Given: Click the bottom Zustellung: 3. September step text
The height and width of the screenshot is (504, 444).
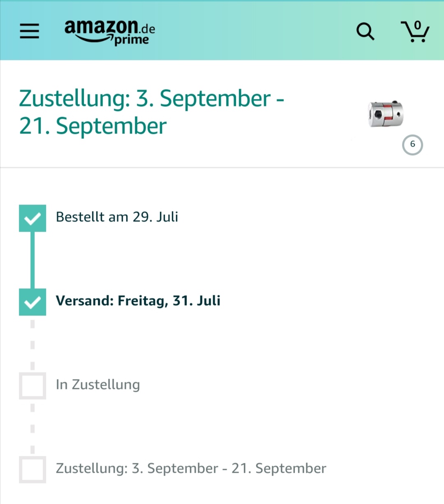Looking at the screenshot, I should coord(191,469).
